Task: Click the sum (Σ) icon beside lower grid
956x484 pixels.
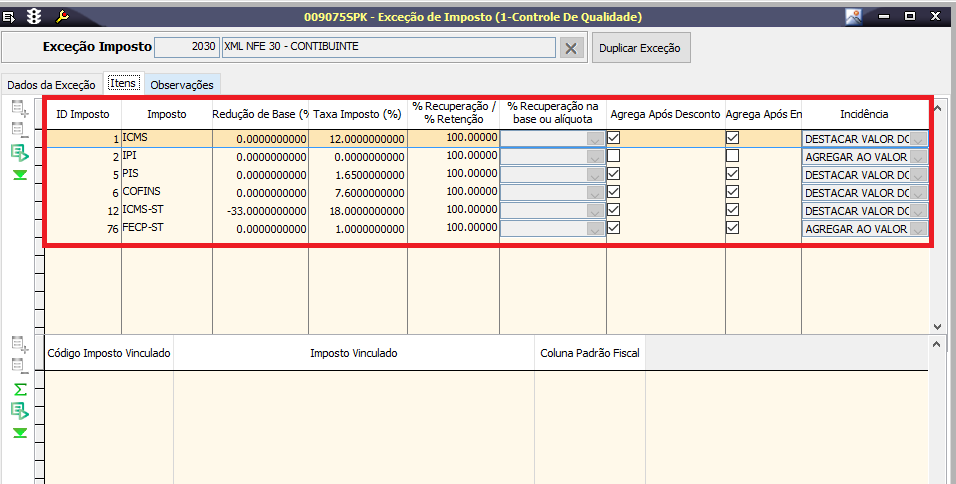Action: (x=19, y=389)
